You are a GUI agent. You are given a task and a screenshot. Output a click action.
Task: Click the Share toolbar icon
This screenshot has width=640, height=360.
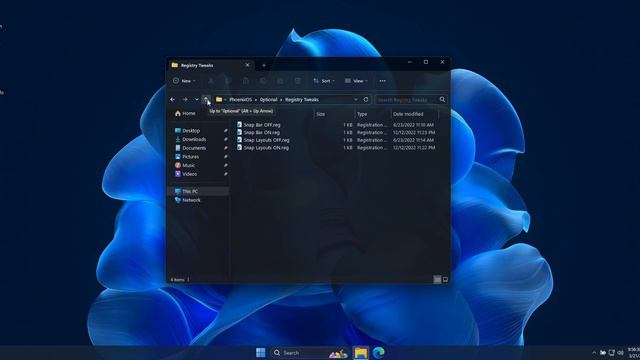(x=280, y=81)
